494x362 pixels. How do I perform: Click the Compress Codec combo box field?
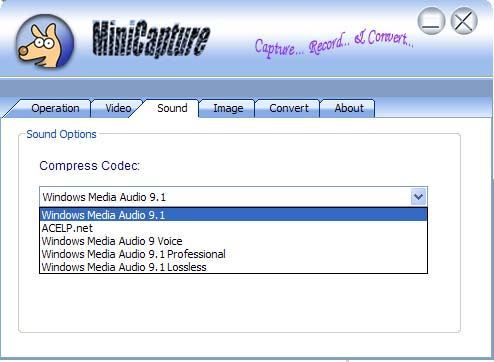coord(233,197)
